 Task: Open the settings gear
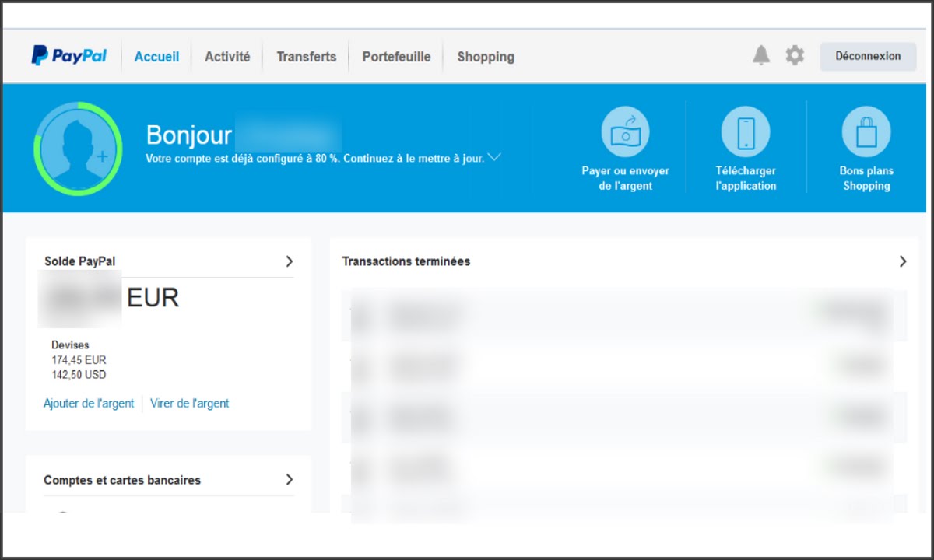point(795,55)
